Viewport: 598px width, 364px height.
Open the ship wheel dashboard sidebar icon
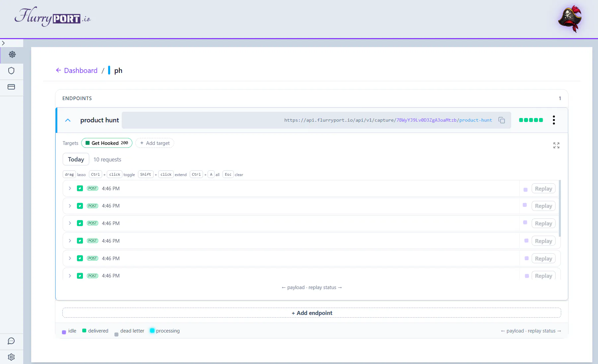pos(12,54)
